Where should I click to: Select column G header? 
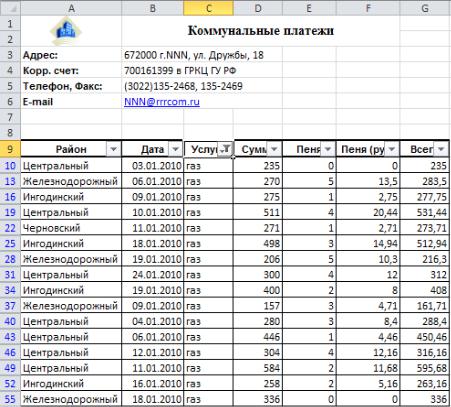pyautogui.click(x=425, y=8)
